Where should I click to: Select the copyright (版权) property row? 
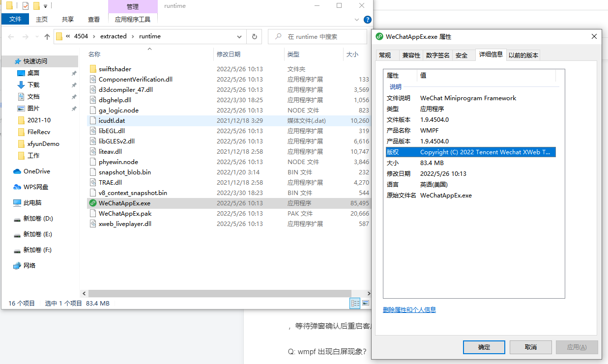(x=470, y=152)
